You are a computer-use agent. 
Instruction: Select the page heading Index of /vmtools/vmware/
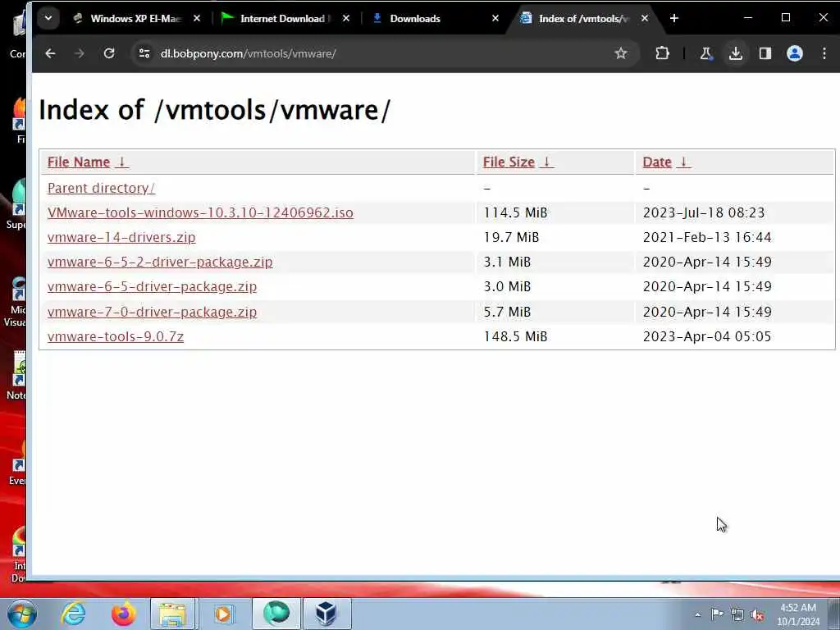215,110
